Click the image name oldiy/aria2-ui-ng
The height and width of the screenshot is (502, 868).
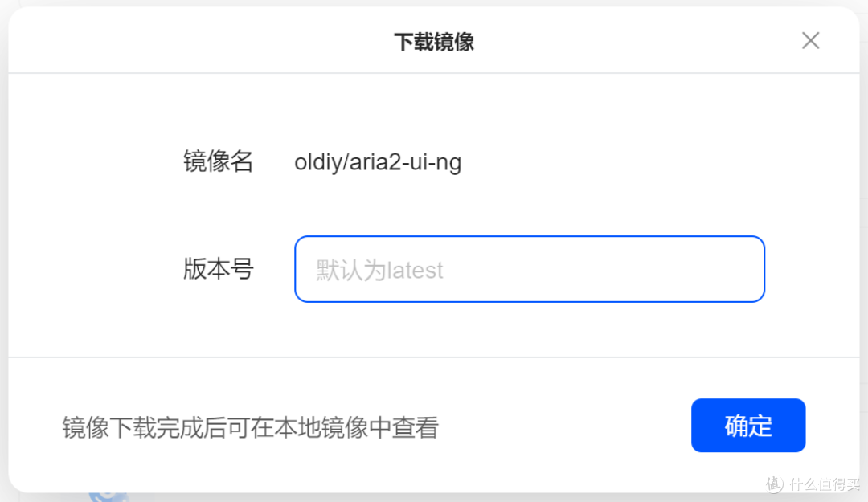click(x=378, y=162)
